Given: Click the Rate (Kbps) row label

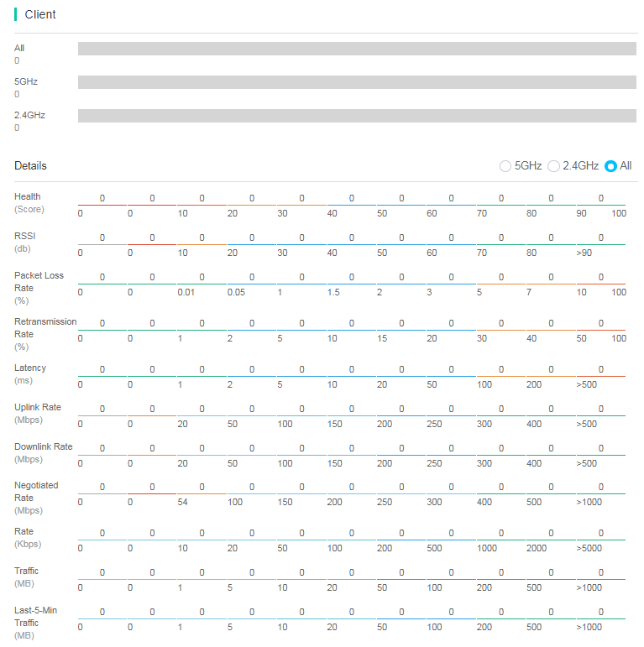Looking at the screenshot, I should point(28,538).
